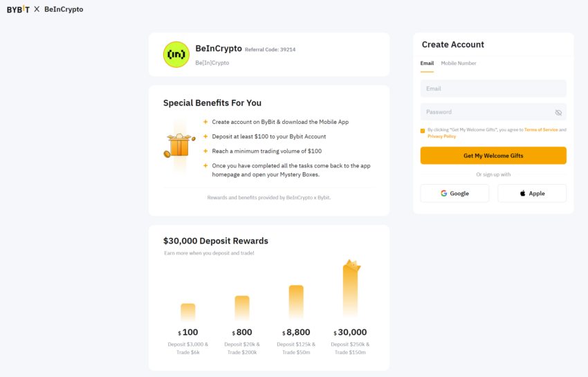Click Get My Welcome Gifts button
Viewport: 588px width, 377px height.
(x=493, y=156)
